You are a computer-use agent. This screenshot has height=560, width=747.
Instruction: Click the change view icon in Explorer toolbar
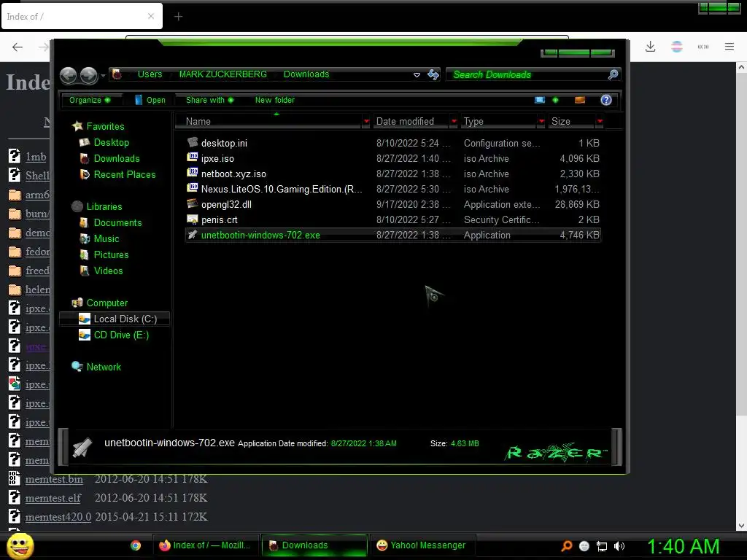point(540,100)
